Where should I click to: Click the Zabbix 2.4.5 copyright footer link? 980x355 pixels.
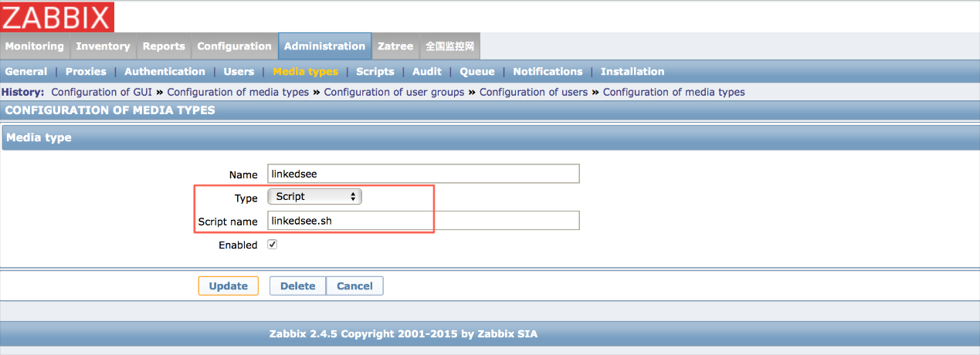pos(403,334)
